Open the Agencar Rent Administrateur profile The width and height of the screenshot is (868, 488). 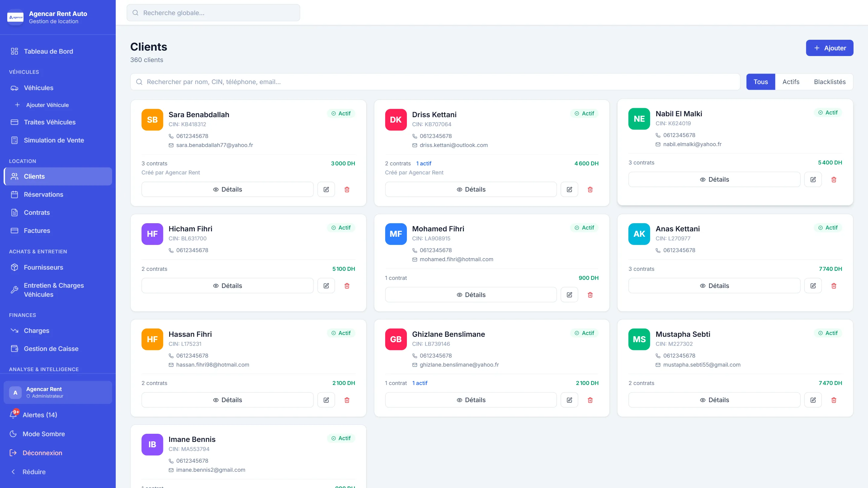point(58,392)
